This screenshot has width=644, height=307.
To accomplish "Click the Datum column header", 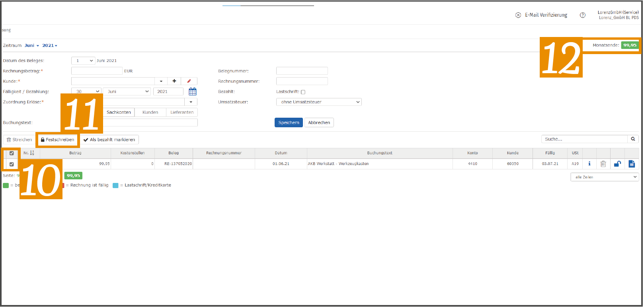I will coord(281,153).
